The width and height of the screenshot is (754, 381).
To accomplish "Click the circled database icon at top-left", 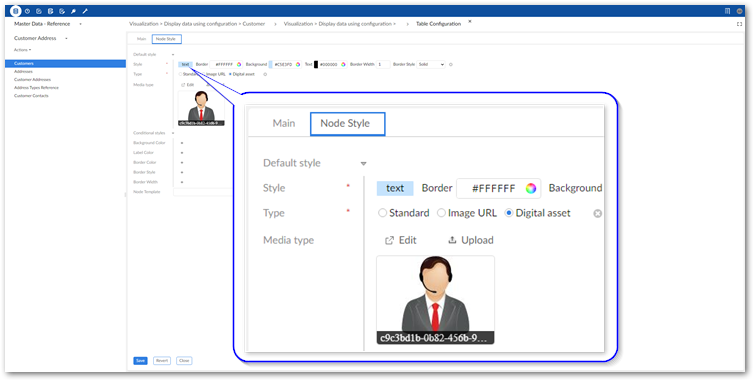I will tap(16, 11).
